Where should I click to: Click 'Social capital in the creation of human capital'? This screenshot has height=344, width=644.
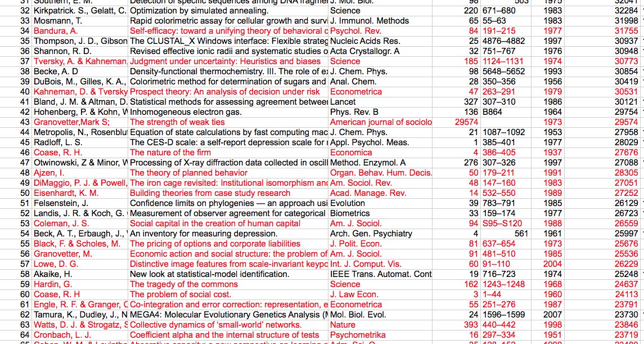coord(228,224)
